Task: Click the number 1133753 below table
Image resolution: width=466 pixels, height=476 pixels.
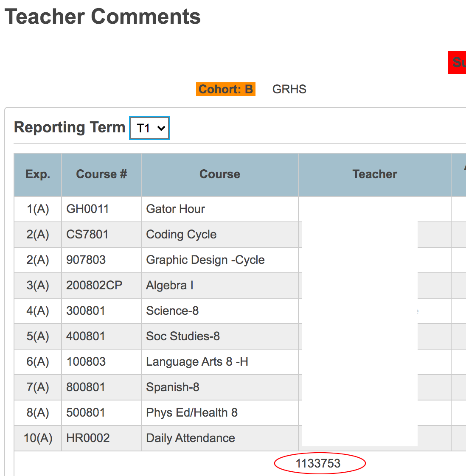Action: point(318,464)
